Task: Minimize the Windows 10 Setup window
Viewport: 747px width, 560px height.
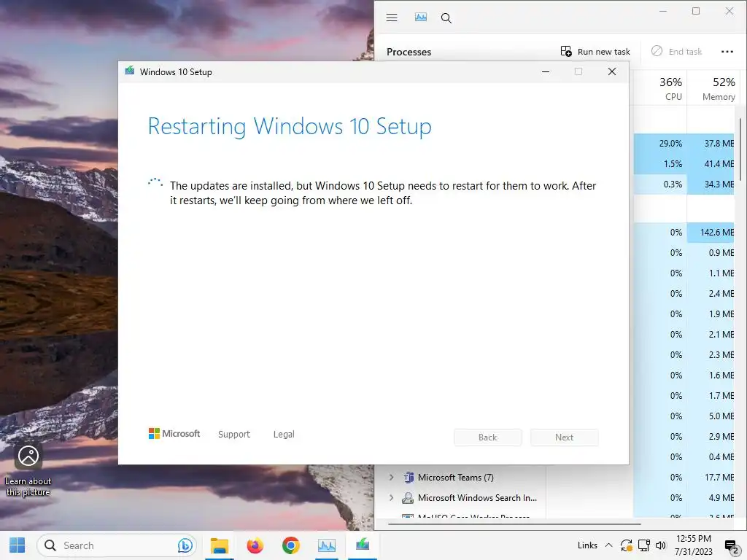Action: (x=546, y=71)
